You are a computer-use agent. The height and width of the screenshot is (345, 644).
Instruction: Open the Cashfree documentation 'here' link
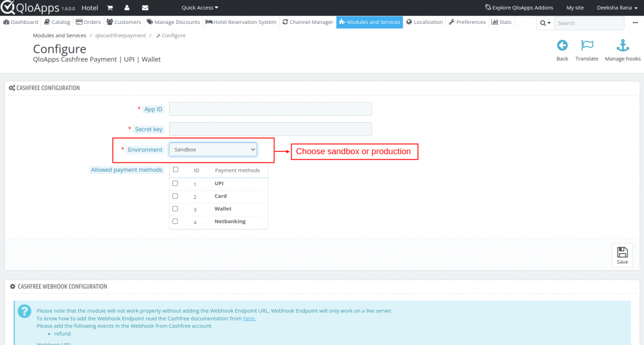click(249, 319)
